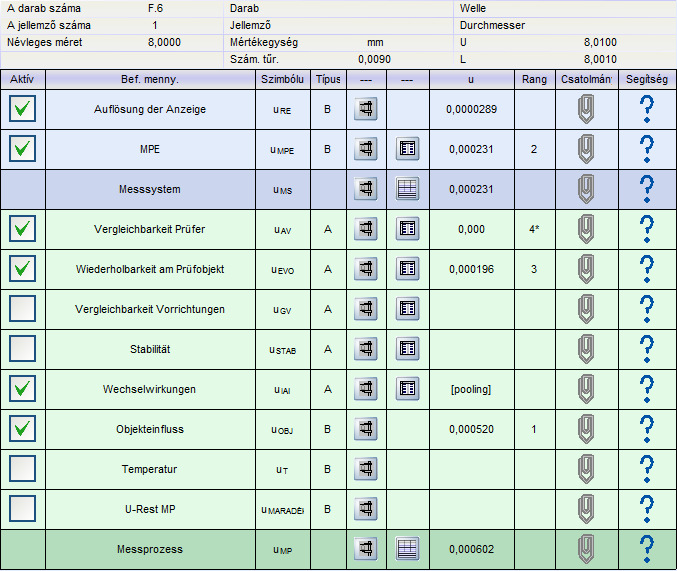The width and height of the screenshot is (677, 571).
Task: Open help question mark for Messprozess
Action: pyautogui.click(x=646, y=549)
